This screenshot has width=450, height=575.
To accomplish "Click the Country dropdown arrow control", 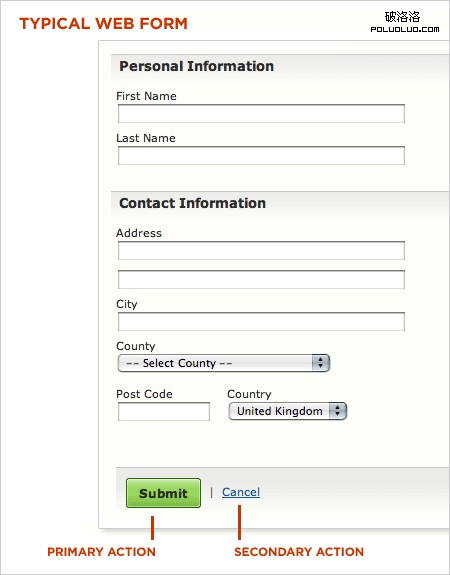I will (x=337, y=411).
